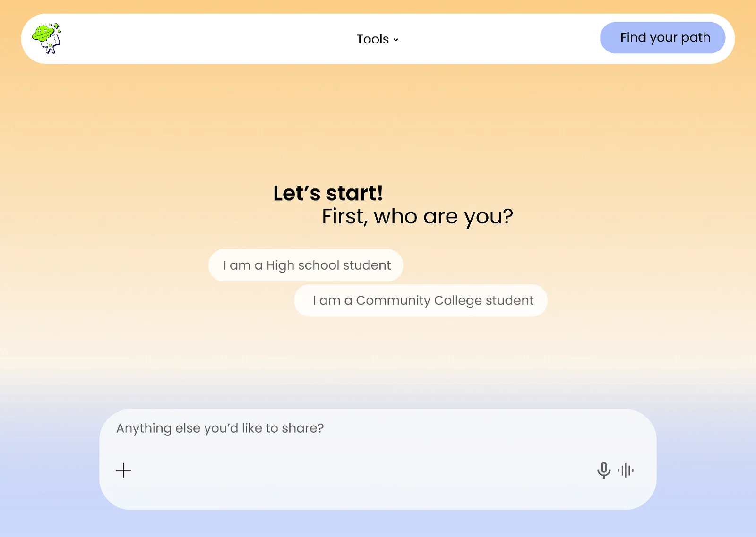Click the "Let's start!" heading text
This screenshot has height=537, width=756.
328,193
